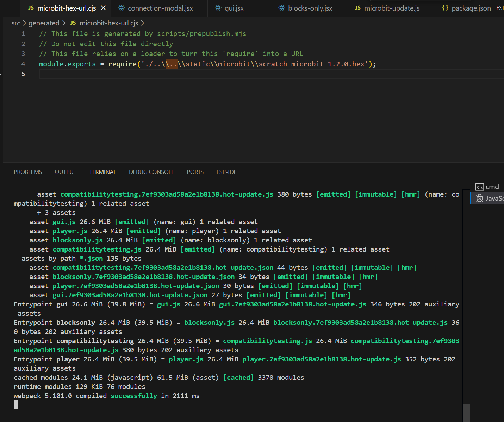Screen dimensions: 504x422
Task: Click the JS file icon in breadcrumb
Action: [x=73, y=23]
